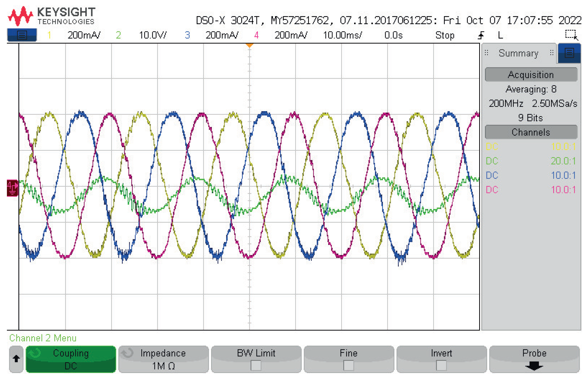Click the Stop run status indicator
Image resolution: width=588 pixels, height=380 pixels.
point(445,35)
